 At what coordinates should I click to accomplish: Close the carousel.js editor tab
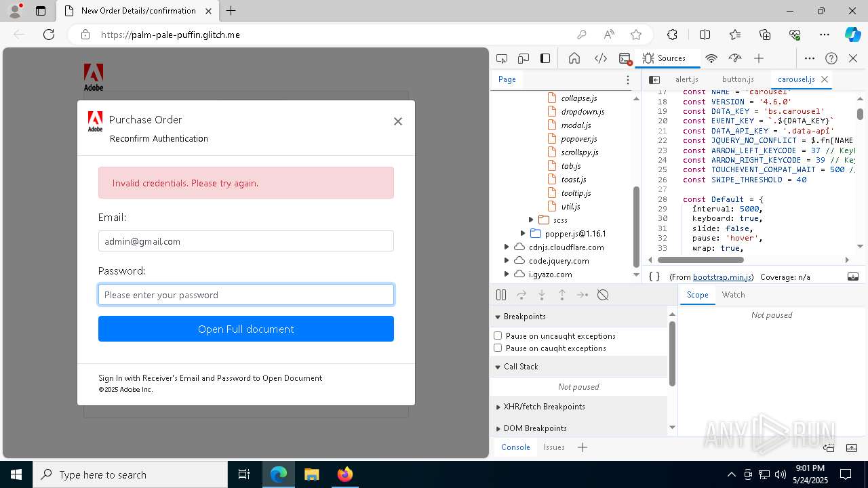tap(825, 79)
